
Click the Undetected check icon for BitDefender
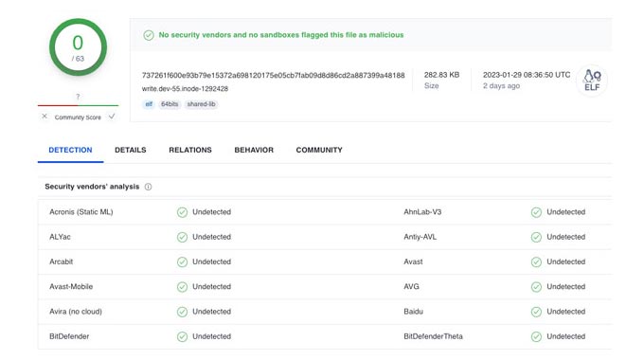pos(182,336)
